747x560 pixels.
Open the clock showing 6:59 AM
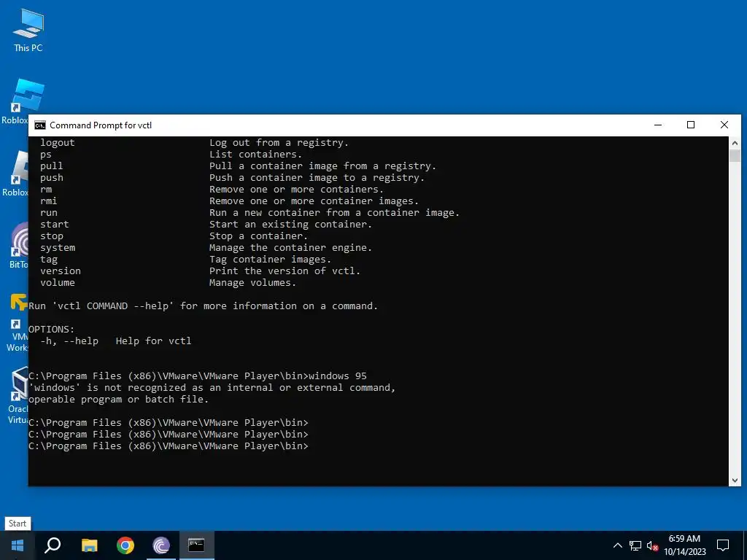pos(684,545)
